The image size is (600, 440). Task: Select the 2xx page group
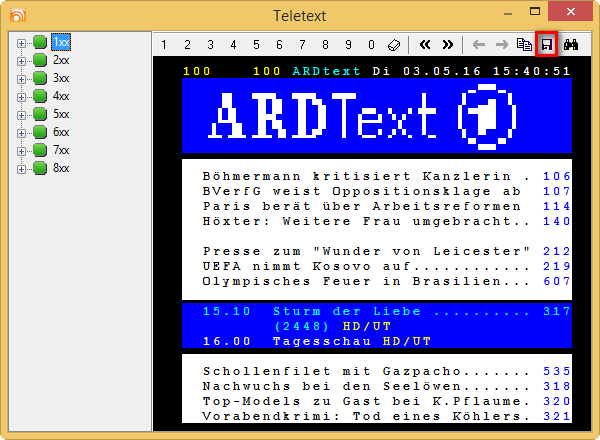point(61,60)
